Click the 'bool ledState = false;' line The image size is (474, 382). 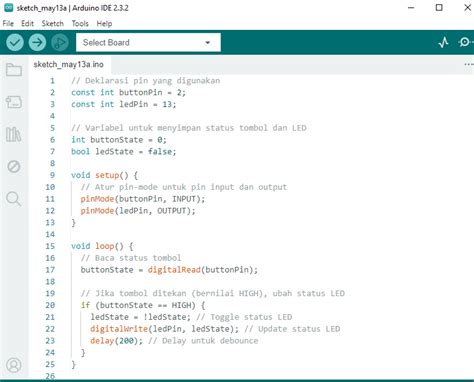(124, 152)
